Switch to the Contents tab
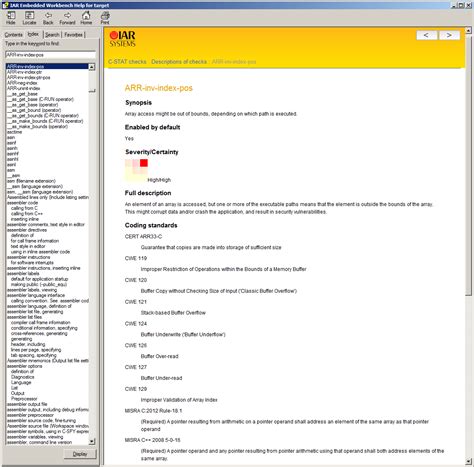Screen dimensions: 474x467 (14, 35)
